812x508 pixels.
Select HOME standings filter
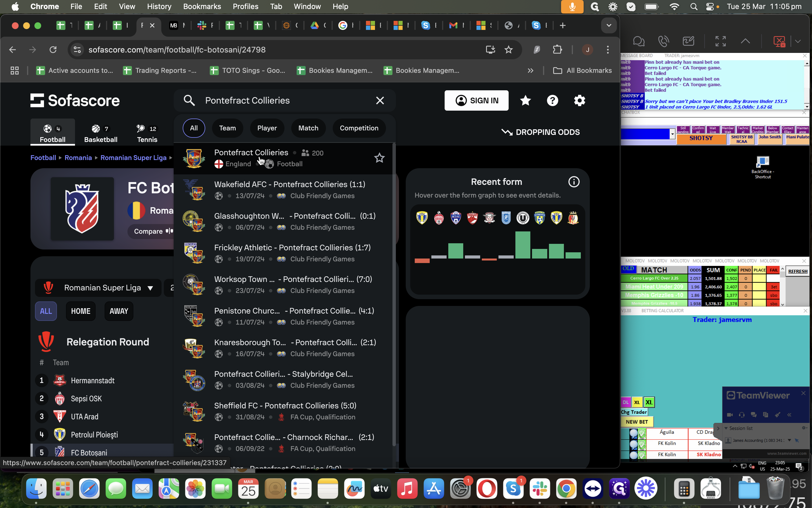pyautogui.click(x=81, y=311)
